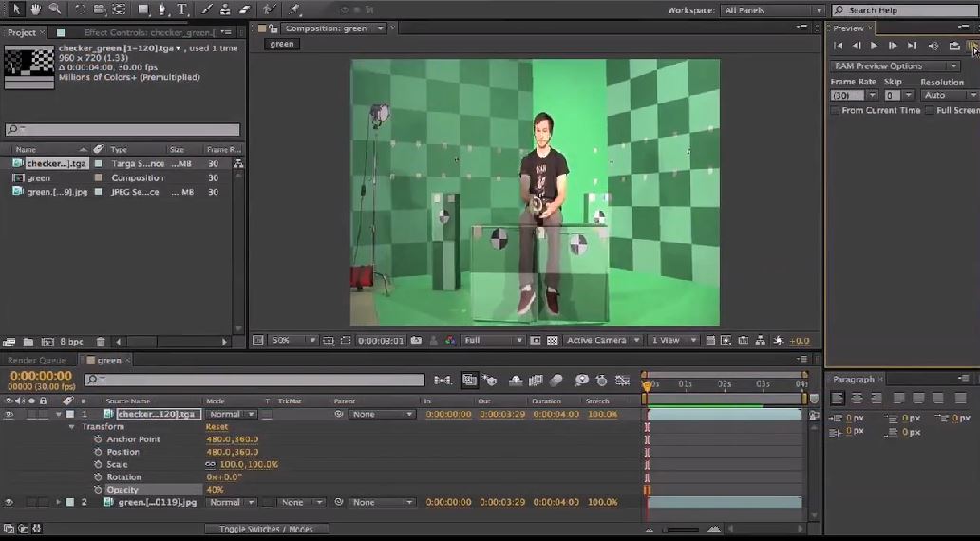Image resolution: width=980 pixels, height=541 pixels.
Task: Open the 50% magnification dropdown
Action: click(x=292, y=341)
